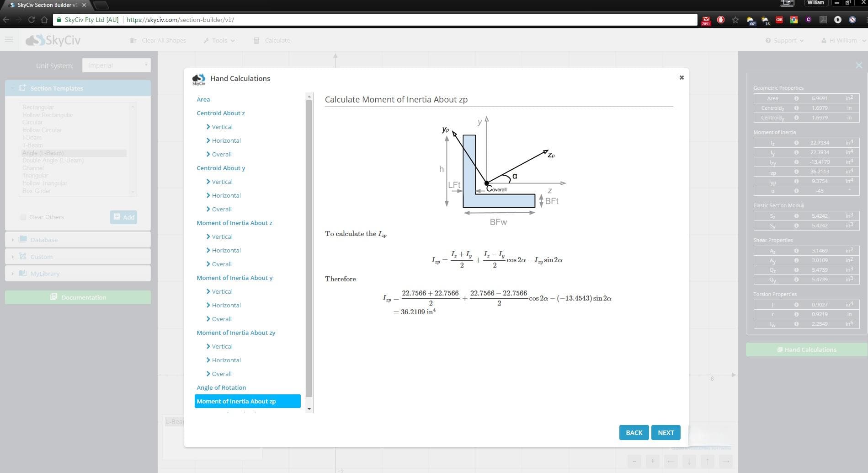Click the info icon beside Area

pyautogui.click(x=796, y=98)
